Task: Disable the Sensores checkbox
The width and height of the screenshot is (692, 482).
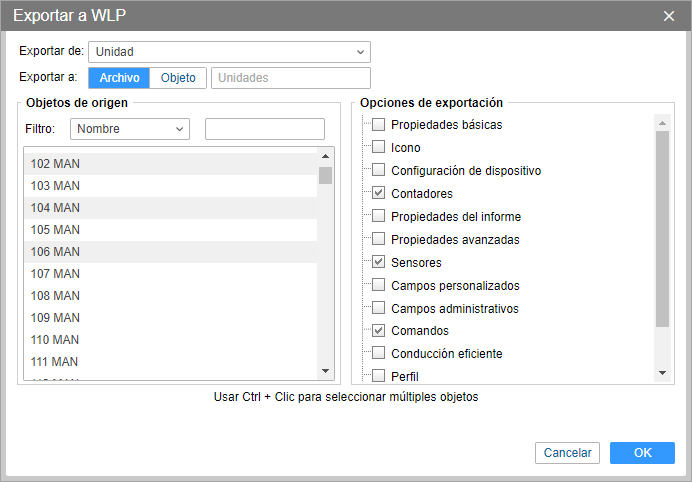Action: [378, 262]
